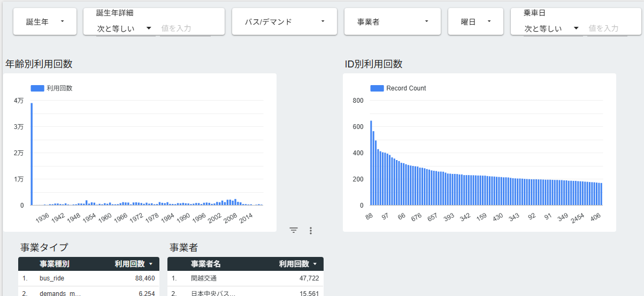The image size is (644, 296).
Task: Click the tallest bar in 年齢別利用回数 chart
Action: [x=32, y=154]
